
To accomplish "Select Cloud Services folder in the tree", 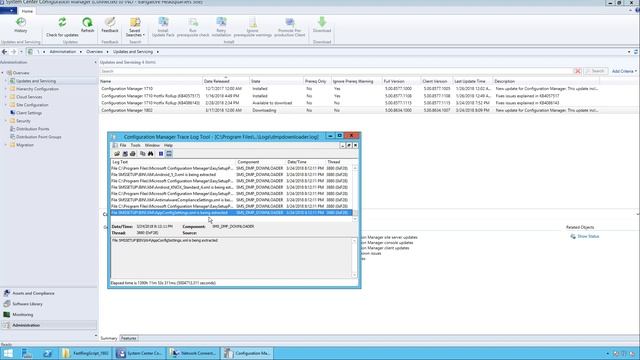I will tap(29, 97).
